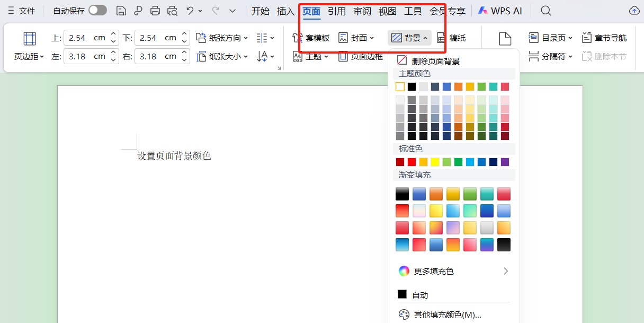Switch to the 引用 tab

point(336,11)
